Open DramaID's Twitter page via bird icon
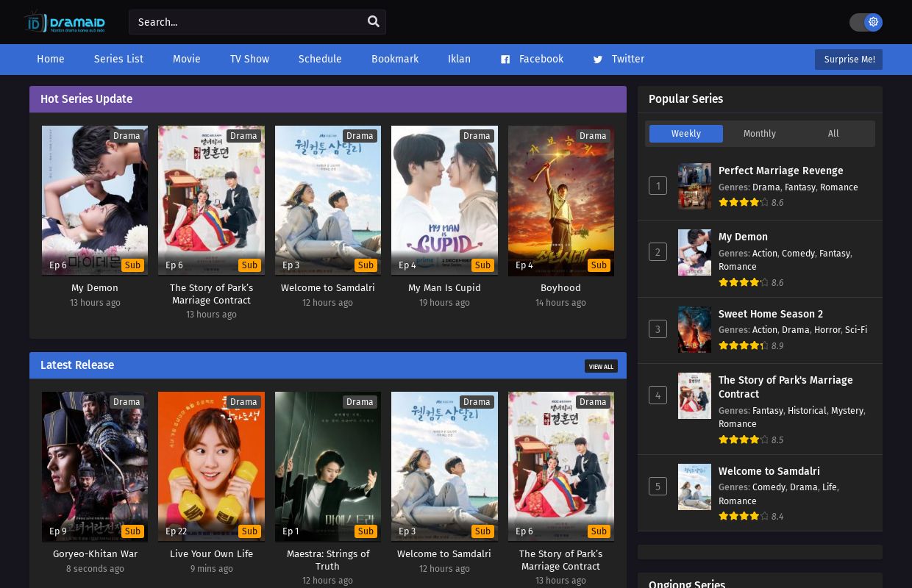Screen dimensions: 912x588 598,60
